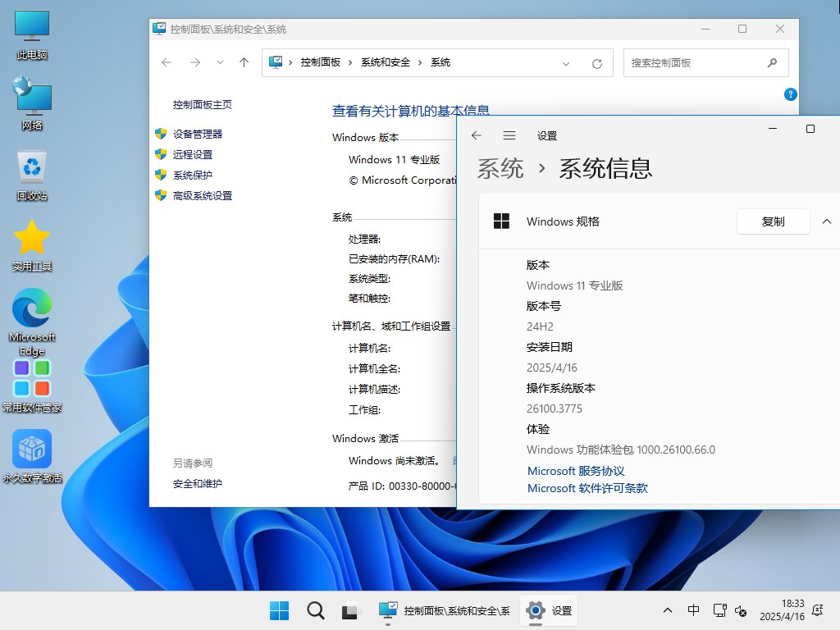Select 控制面板 breadcrumb in address bar
The image size is (840, 630).
(x=321, y=62)
